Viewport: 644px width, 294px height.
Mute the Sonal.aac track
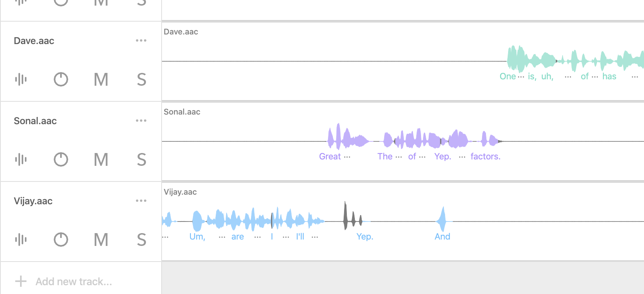(x=101, y=159)
